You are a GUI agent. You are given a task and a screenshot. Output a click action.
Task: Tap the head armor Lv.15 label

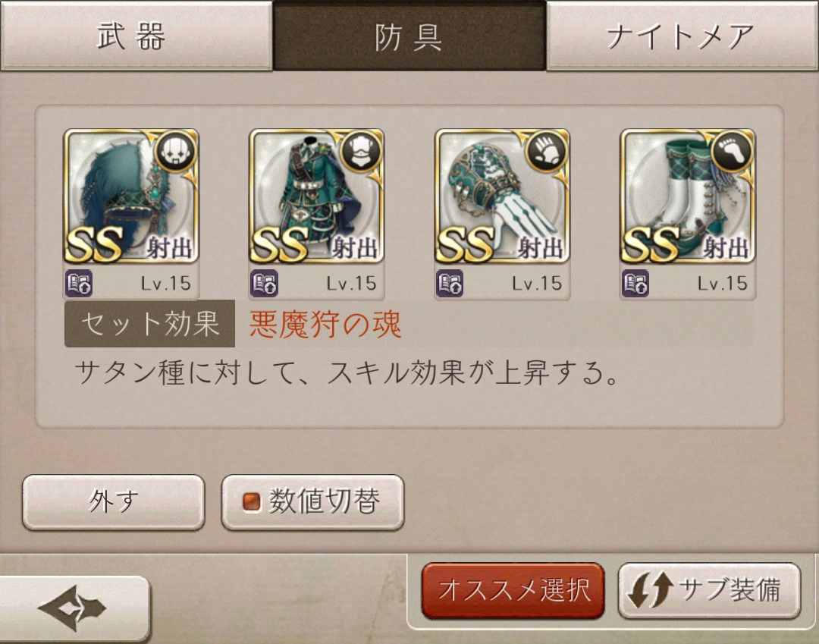click(165, 284)
